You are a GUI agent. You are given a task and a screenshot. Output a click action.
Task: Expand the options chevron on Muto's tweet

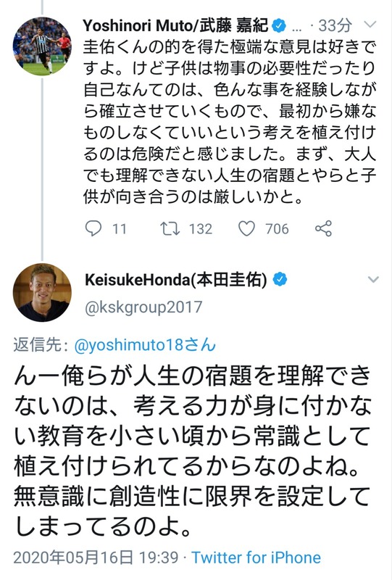(370, 25)
